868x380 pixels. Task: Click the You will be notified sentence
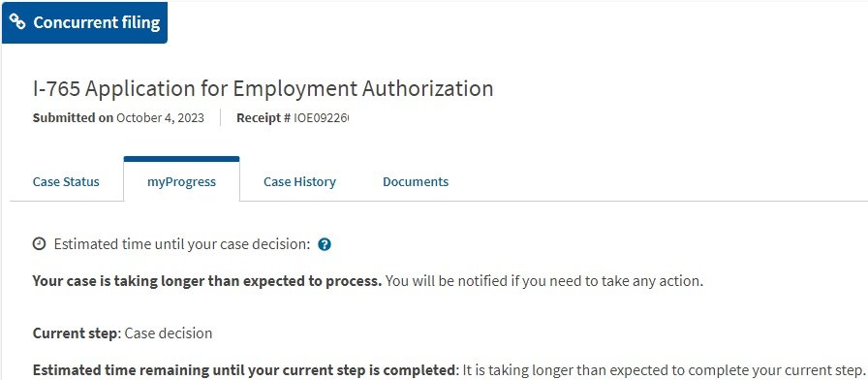(544, 281)
